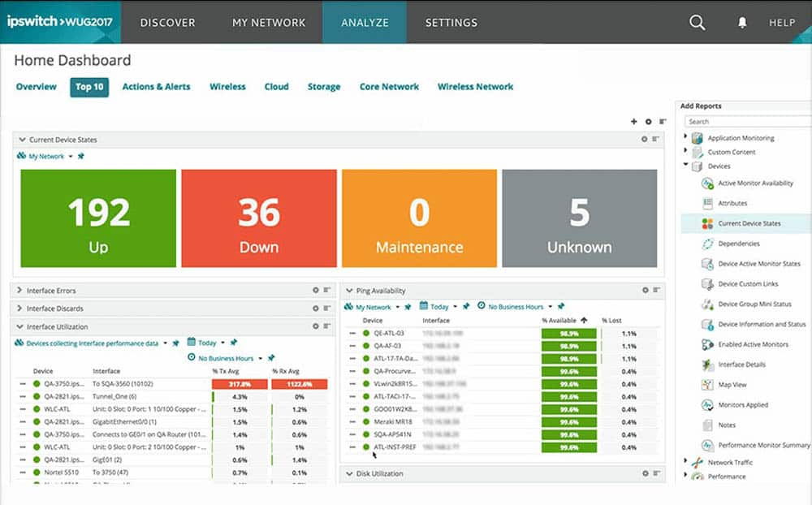
Task: Open the search magnifier in top bar
Action: [x=697, y=22]
